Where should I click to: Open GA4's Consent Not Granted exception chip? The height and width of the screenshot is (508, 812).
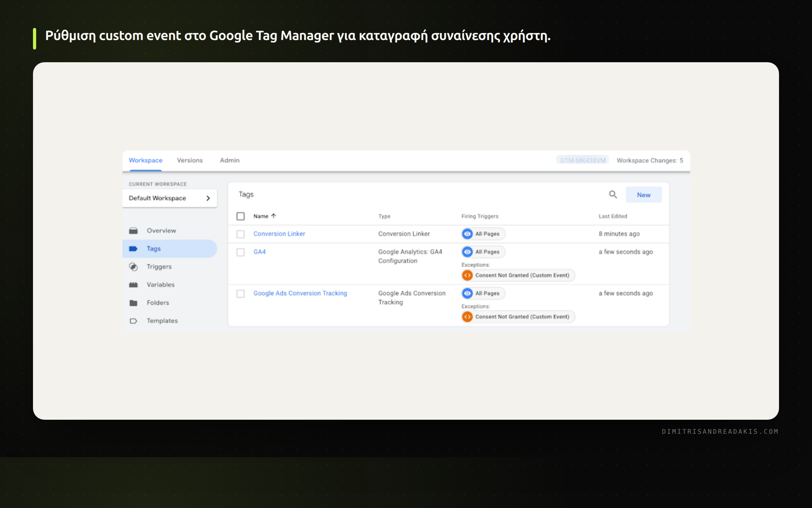point(518,275)
